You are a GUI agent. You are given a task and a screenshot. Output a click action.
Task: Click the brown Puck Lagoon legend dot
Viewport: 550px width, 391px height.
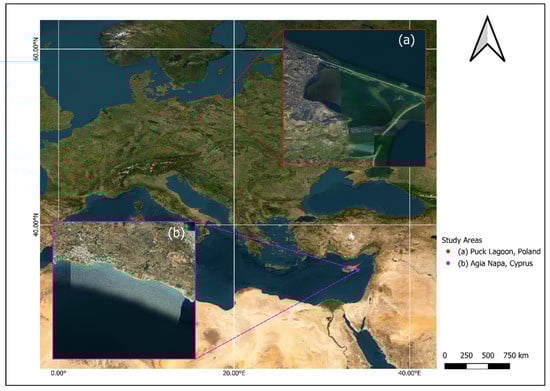tap(449, 252)
